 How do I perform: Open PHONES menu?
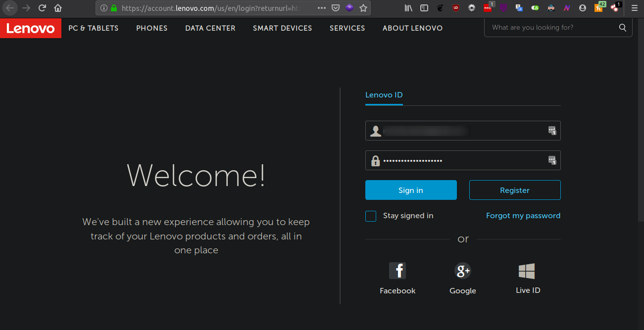coord(152,28)
